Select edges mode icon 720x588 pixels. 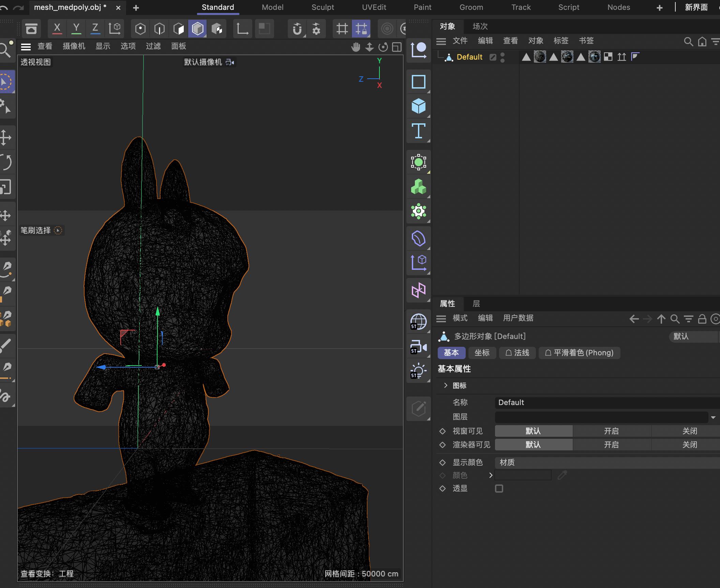pos(159,29)
